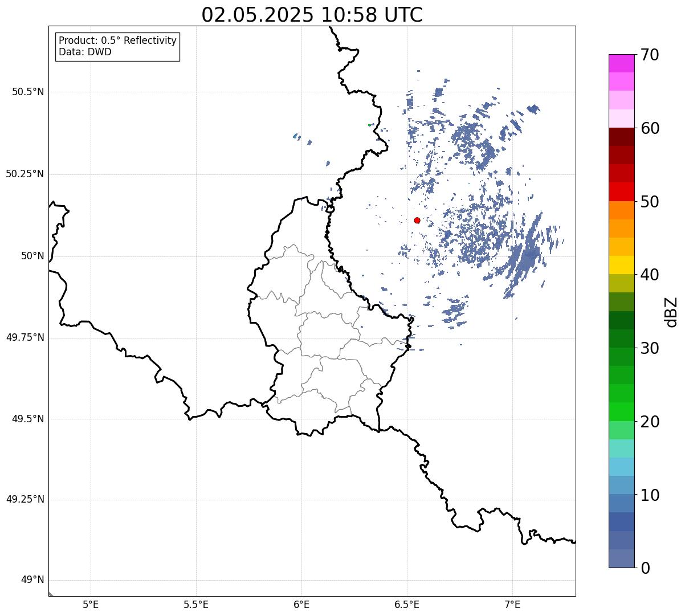Viewport: 685px width, 616px height.
Task: Click the grey-blue bottom colorbar swatch
Action: [x=622, y=558]
